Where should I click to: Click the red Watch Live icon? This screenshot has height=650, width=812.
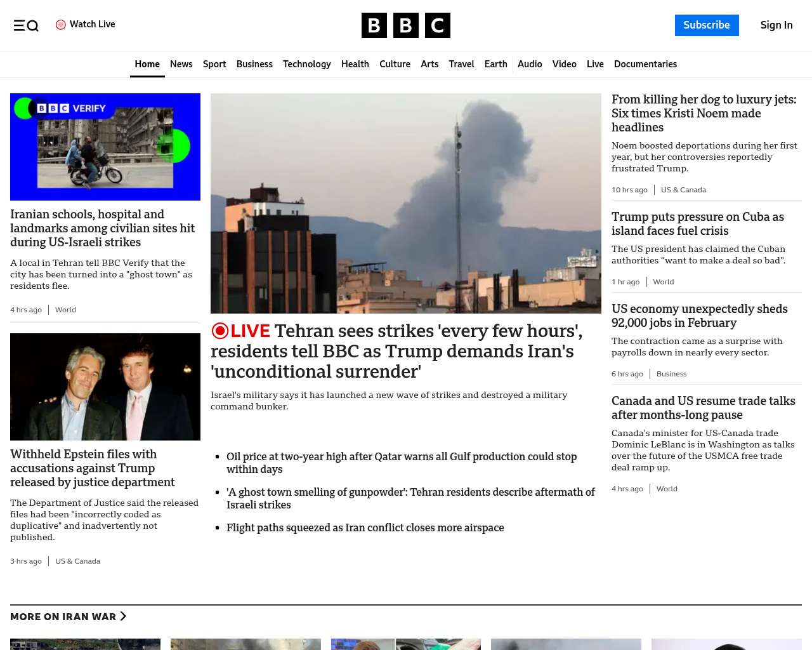coord(61,25)
